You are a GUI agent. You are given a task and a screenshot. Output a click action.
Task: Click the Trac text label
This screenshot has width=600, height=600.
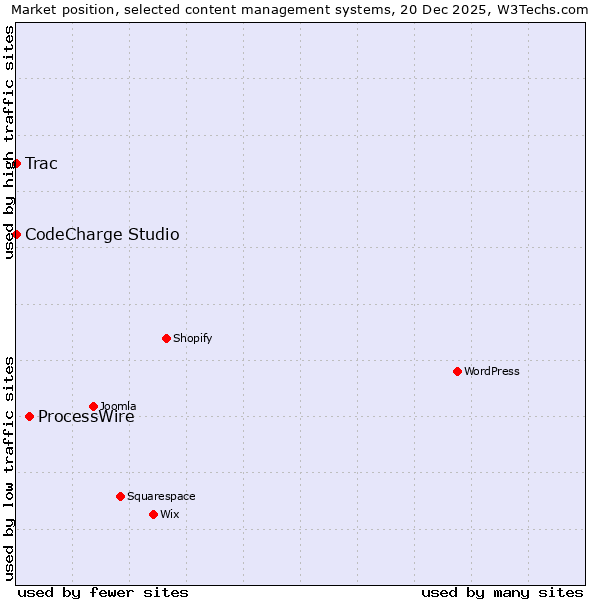(41, 164)
